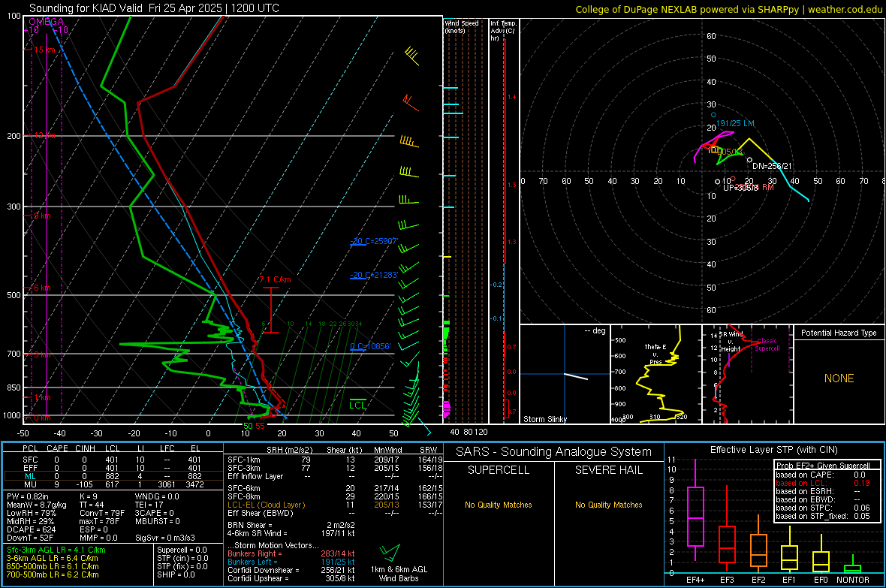Click the LCL-EL (Cloud Layer) row label
Viewport: 886px width, 588px height.
(266, 505)
